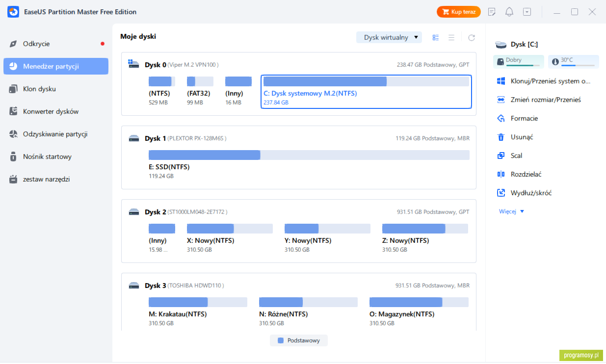
Task: Select Z: Nowy(NTFS) partition
Action: click(x=425, y=238)
